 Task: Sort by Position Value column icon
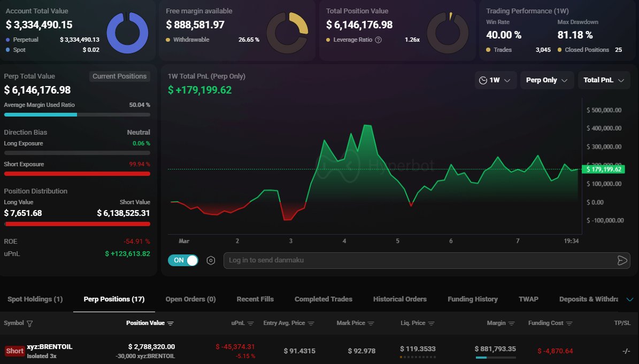(171, 323)
